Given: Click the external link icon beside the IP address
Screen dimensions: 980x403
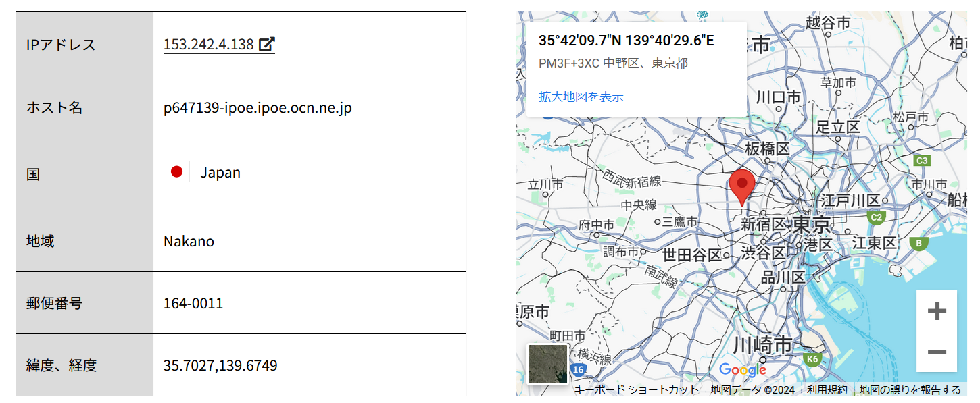Looking at the screenshot, I should (x=268, y=45).
